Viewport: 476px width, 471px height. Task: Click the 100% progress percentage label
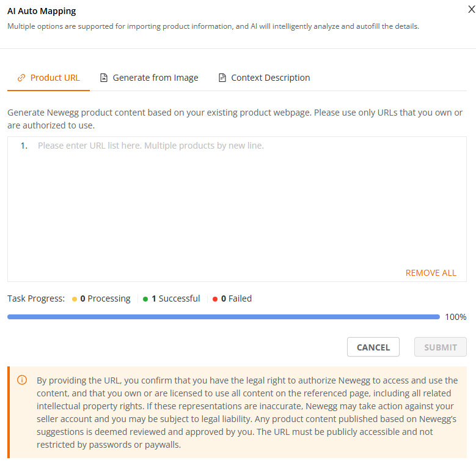(455, 317)
